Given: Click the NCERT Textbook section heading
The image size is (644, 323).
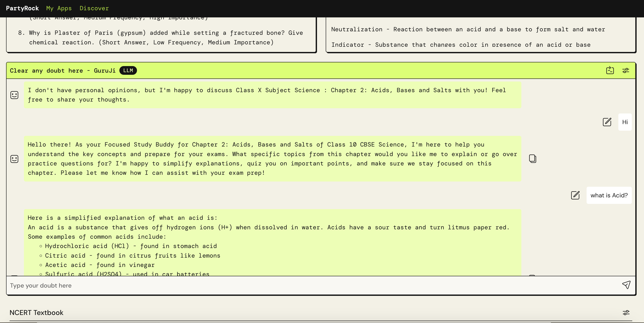Looking at the screenshot, I should coord(37,313).
